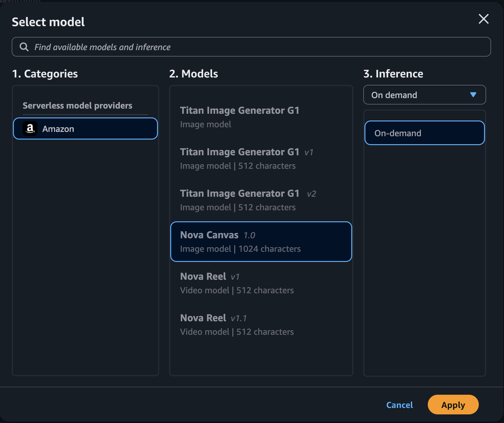Open the On demand inference dropdown
The width and height of the screenshot is (504, 423).
[x=424, y=95]
